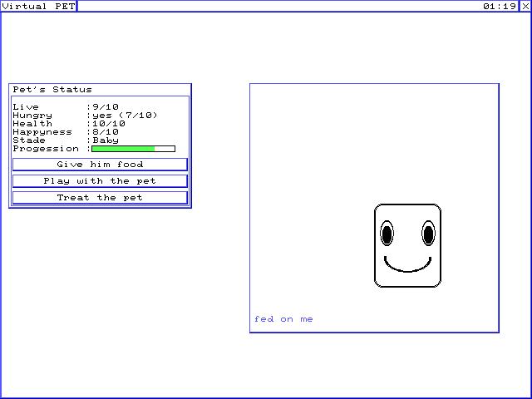532x399 pixels.
Task: Close the Virtual PET window with X
Action: (x=525, y=6)
